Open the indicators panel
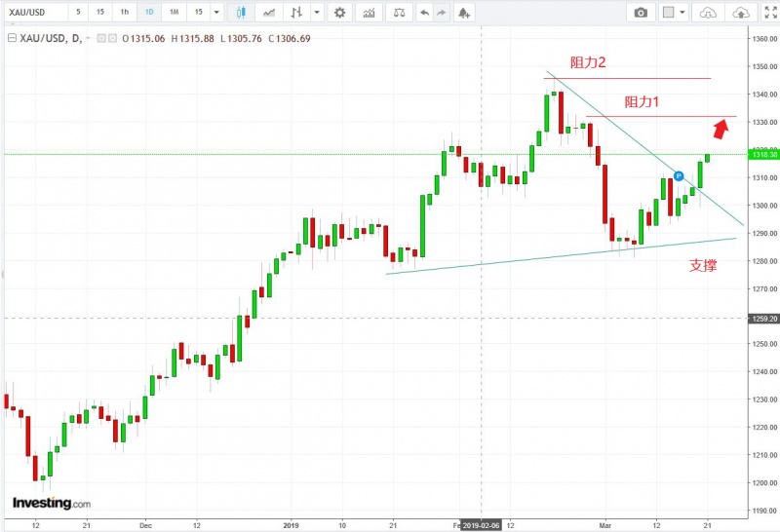The height and width of the screenshot is (532, 780). [369, 13]
